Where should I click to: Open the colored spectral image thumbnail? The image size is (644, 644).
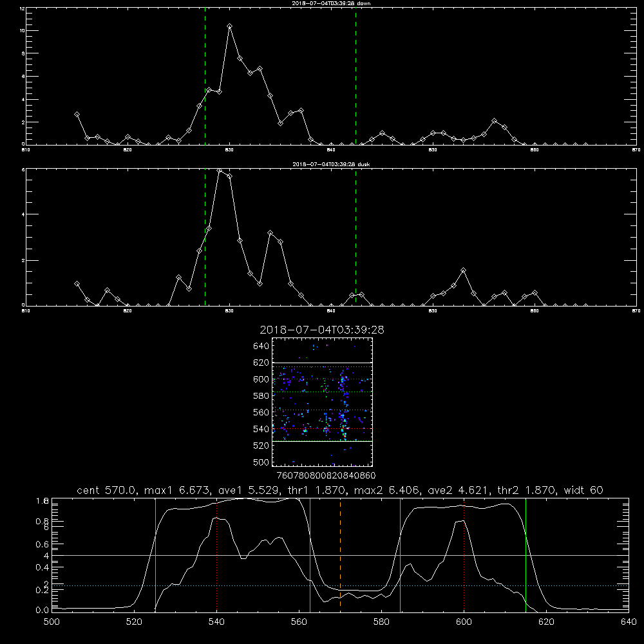(x=323, y=402)
